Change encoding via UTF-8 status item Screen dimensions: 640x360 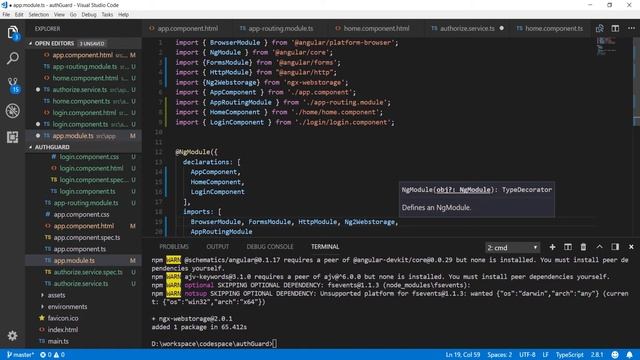(x=527, y=355)
